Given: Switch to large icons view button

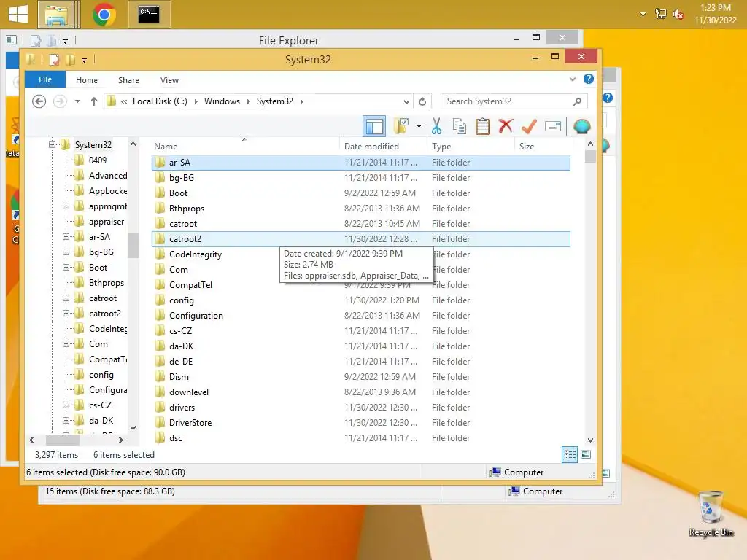Looking at the screenshot, I should [586, 455].
